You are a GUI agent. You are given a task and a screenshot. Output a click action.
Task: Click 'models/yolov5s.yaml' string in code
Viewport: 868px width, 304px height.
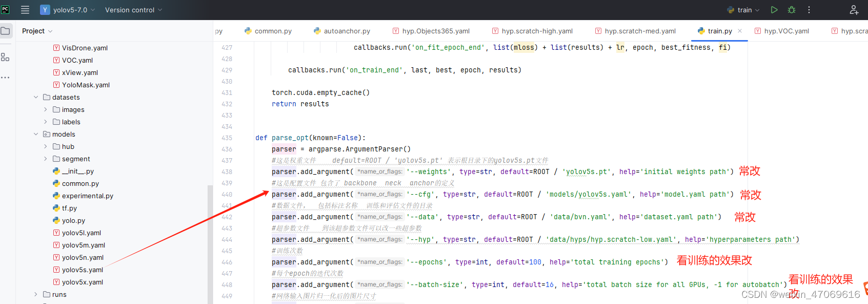(x=589, y=194)
